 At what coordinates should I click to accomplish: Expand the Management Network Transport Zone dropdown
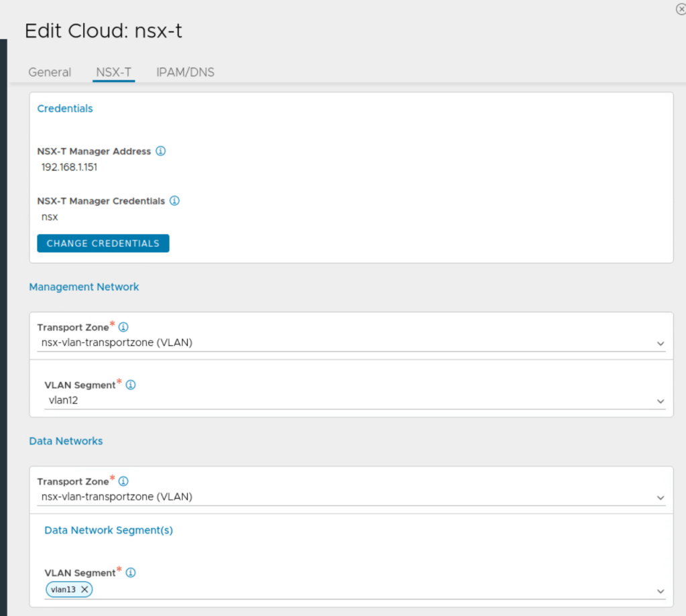click(x=661, y=343)
